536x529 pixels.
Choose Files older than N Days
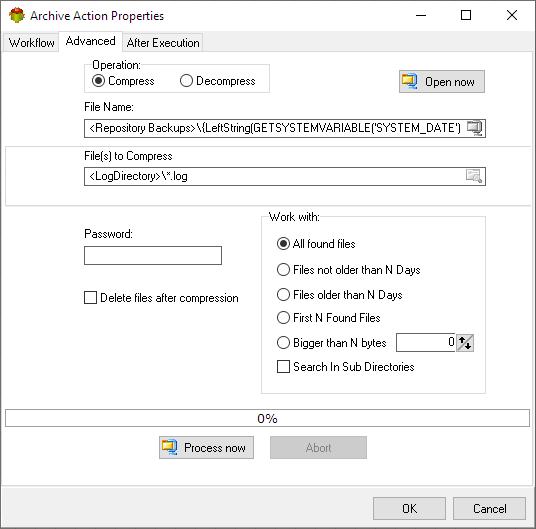[339, 295]
